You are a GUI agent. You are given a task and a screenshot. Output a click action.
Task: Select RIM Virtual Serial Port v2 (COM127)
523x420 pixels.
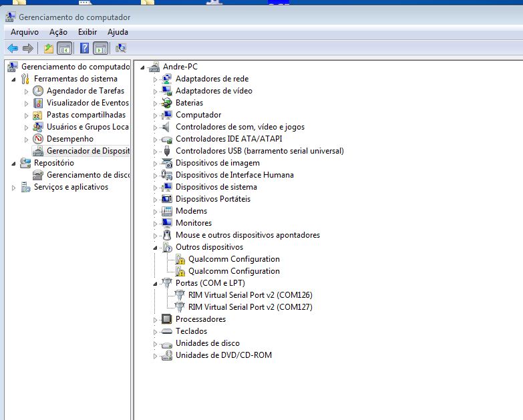pos(250,307)
